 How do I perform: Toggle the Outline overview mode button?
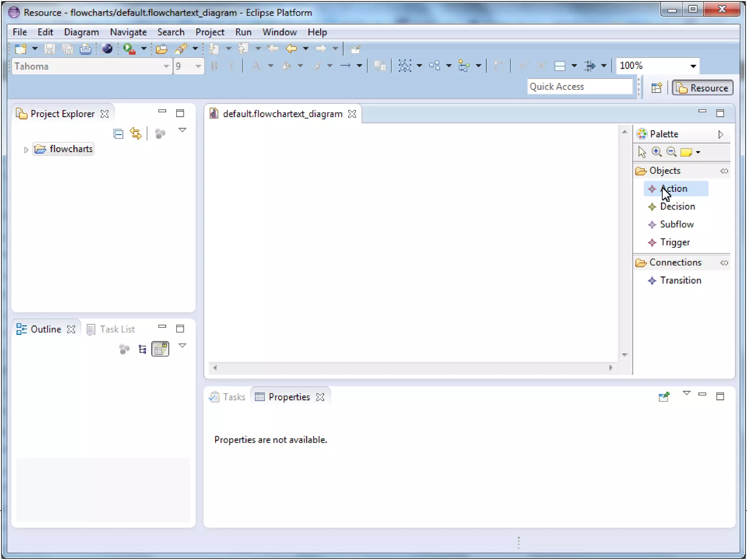tap(160, 349)
